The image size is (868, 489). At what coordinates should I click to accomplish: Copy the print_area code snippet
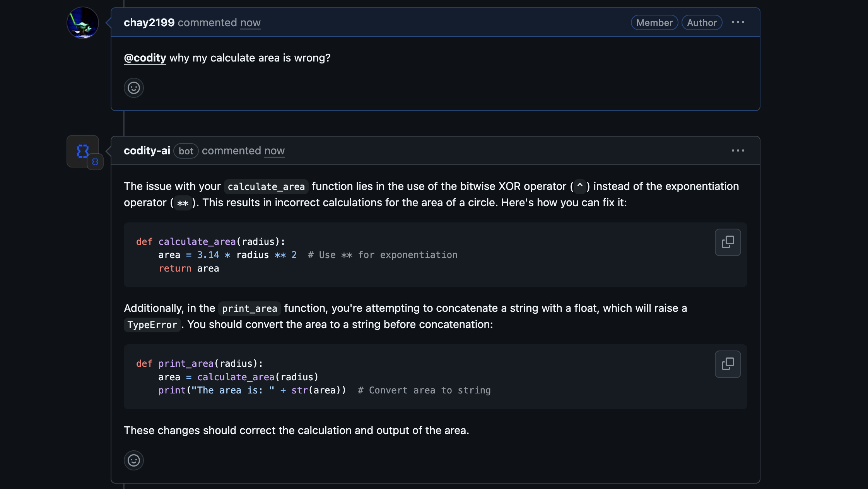tap(727, 364)
